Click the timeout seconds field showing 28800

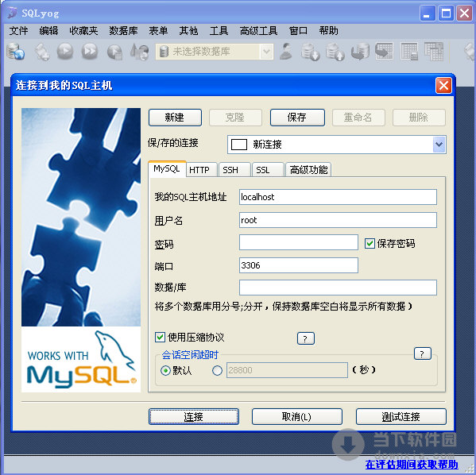(287, 370)
